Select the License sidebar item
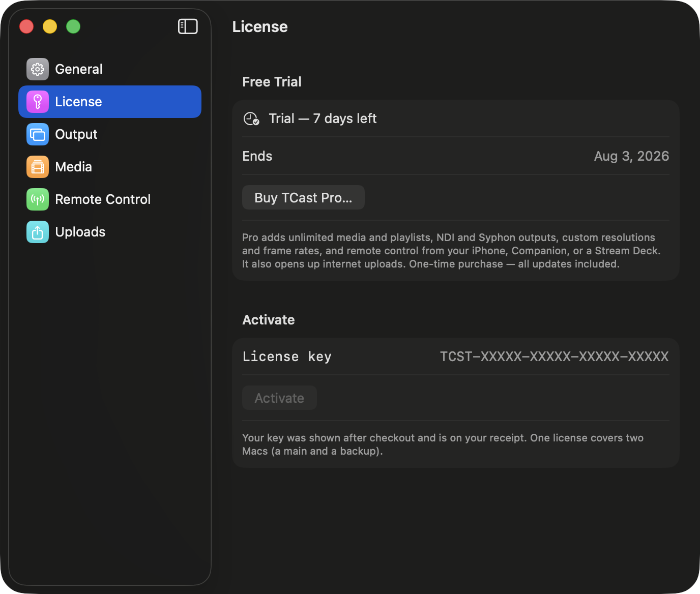 coord(110,102)
